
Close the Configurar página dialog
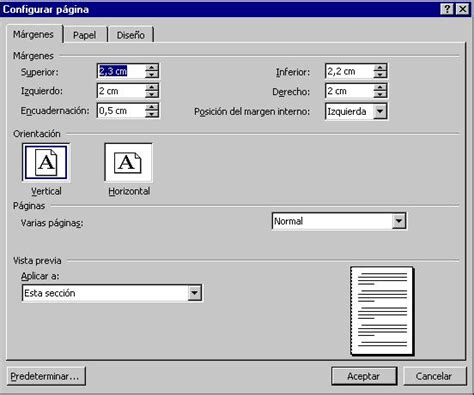(x=463, y=9)
